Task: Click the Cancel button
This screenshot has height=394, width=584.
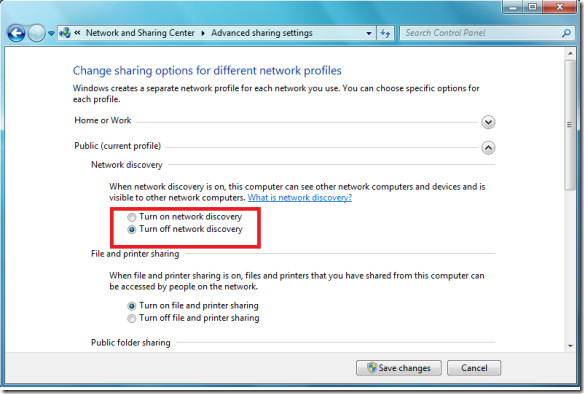Action: click(x=474, y=368)
